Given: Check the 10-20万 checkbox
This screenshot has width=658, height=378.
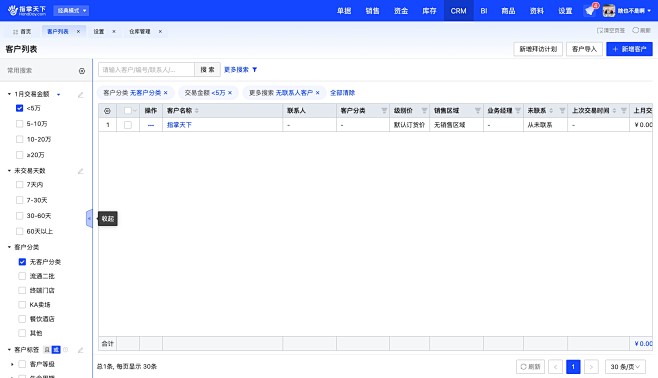Looking at the screenshot, I should [19, 139].
